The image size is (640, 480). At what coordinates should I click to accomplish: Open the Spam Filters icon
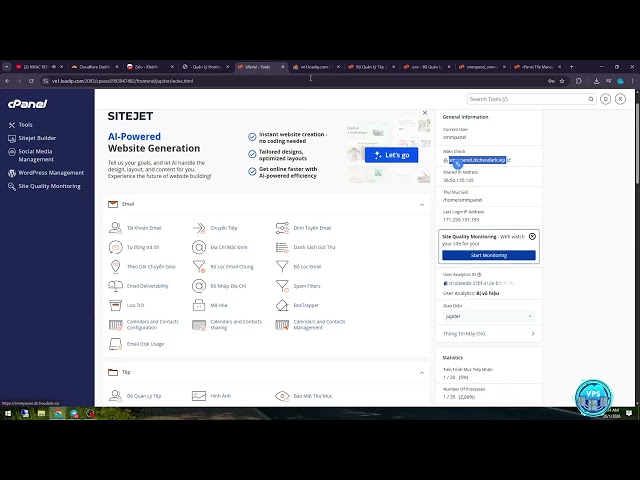282,286
